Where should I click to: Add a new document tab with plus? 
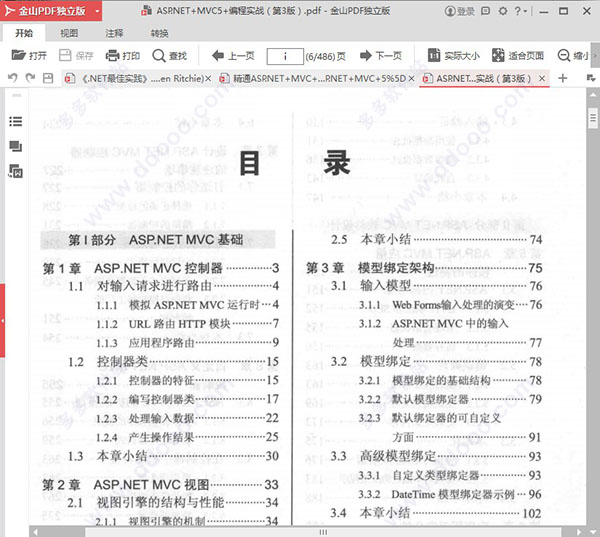pos(562,78)
